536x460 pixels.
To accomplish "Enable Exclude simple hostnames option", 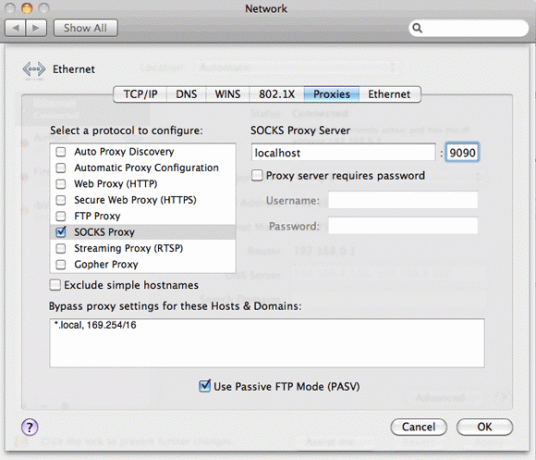I will [55, 285].
